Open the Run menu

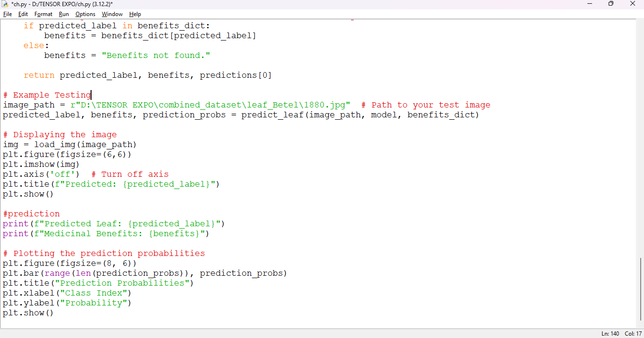pos(64,14)
